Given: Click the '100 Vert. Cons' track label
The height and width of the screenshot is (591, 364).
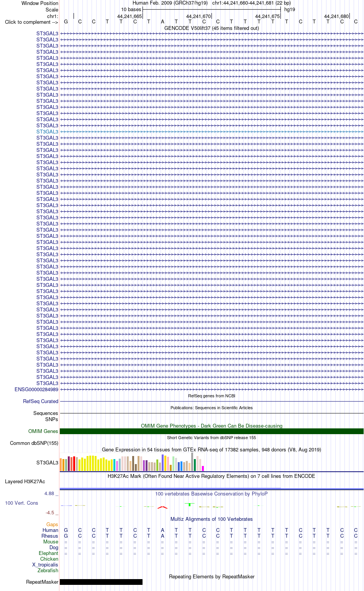Looking at the screenshot, I should click(21, 503).
